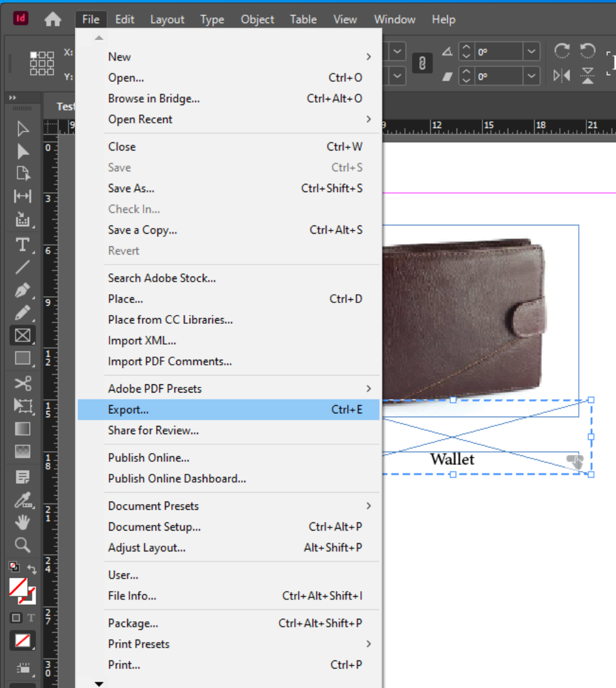616x688 pixels.
Task: Select the Pen tool
Action: point(23,290)
